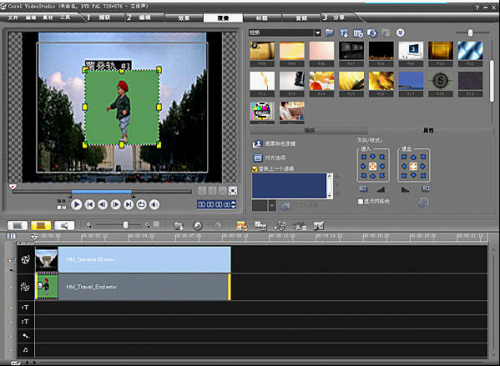Screen dimensions: 500x366
Task: Switch to audio view button
Action: [x=64, y=226]
